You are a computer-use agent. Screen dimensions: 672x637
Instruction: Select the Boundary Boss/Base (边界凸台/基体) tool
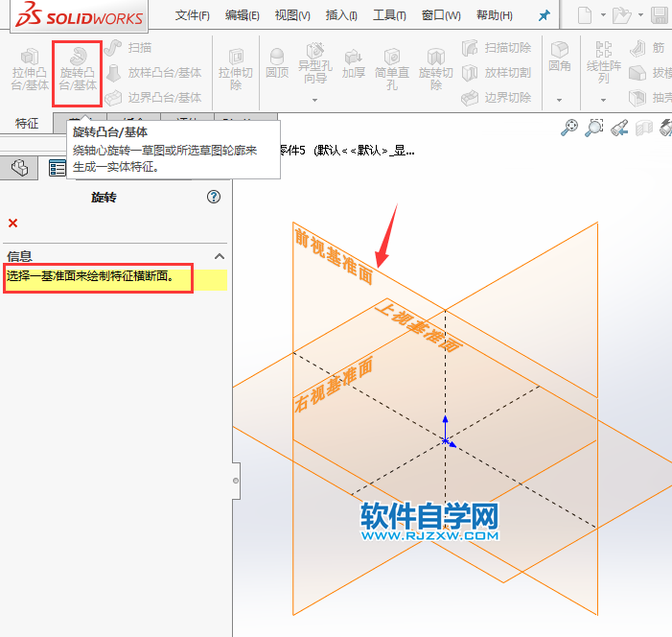[153, 98]
